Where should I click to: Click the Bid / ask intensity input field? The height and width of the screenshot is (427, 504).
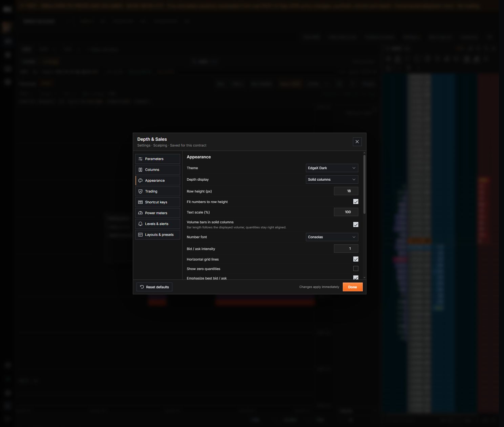346,249
